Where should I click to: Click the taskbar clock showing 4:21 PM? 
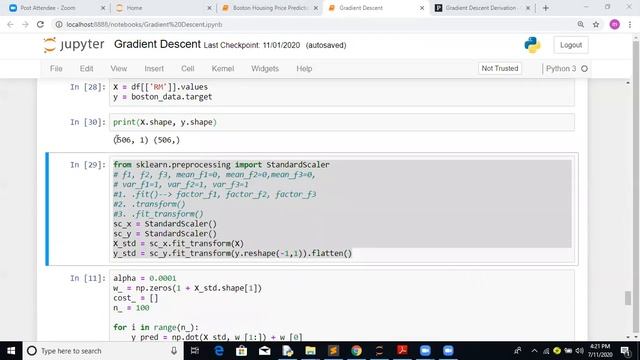click(600, 351)
